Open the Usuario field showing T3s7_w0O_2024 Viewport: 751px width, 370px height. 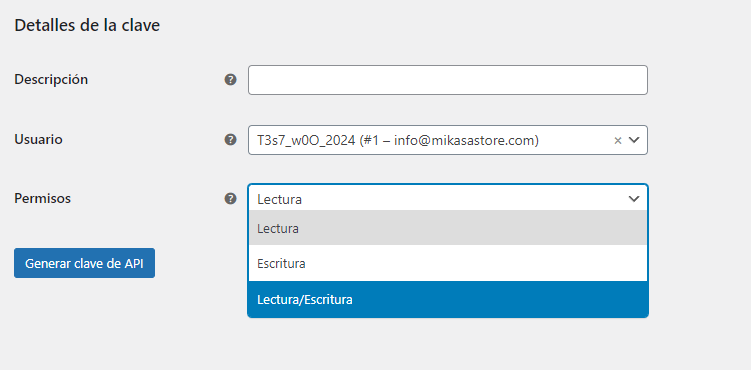[x=448, y=140]
